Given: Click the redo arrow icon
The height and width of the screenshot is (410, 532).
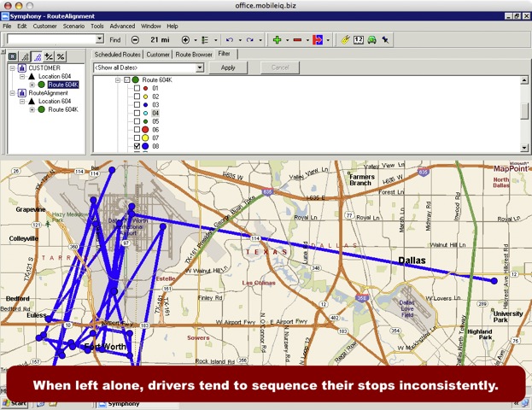Looking at the screenshot, I should click(x=250, y=39).
